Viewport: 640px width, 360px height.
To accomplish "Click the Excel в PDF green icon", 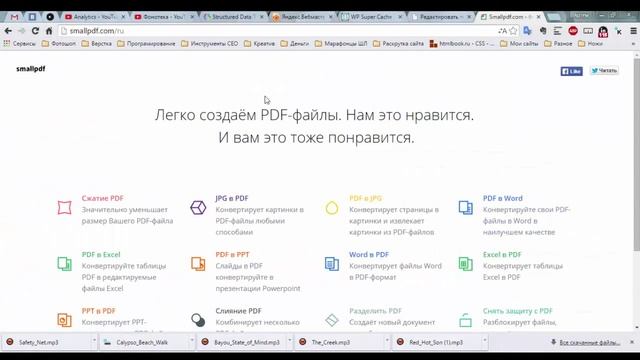I will pyautogui.click(x=466, y=264).
